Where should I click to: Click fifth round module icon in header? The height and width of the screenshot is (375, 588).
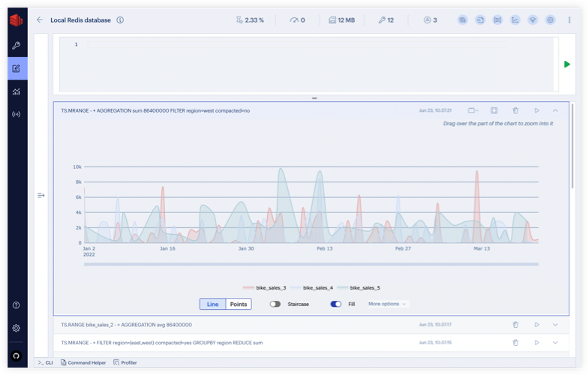click(x=533, y=20)
